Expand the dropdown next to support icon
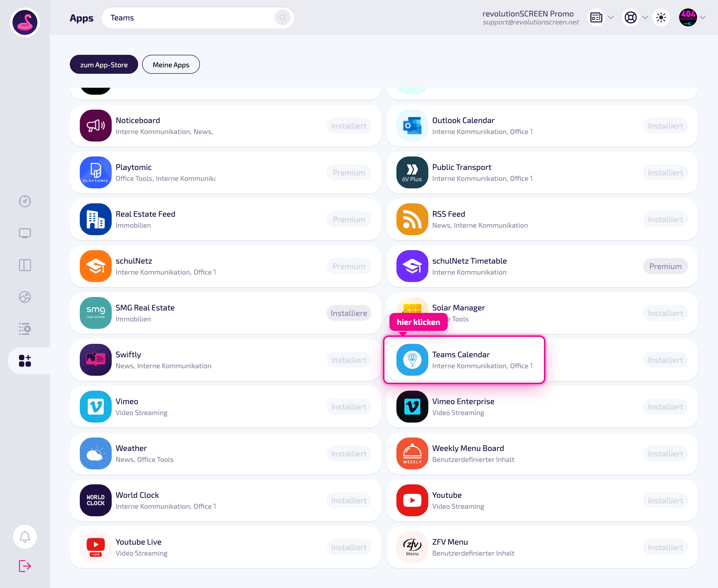The height and width of the screenshot is (588, 718). coord(645,18)
